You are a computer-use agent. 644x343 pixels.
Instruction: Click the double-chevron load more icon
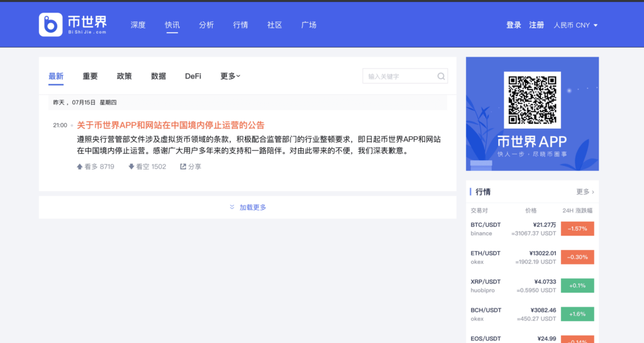232,207
